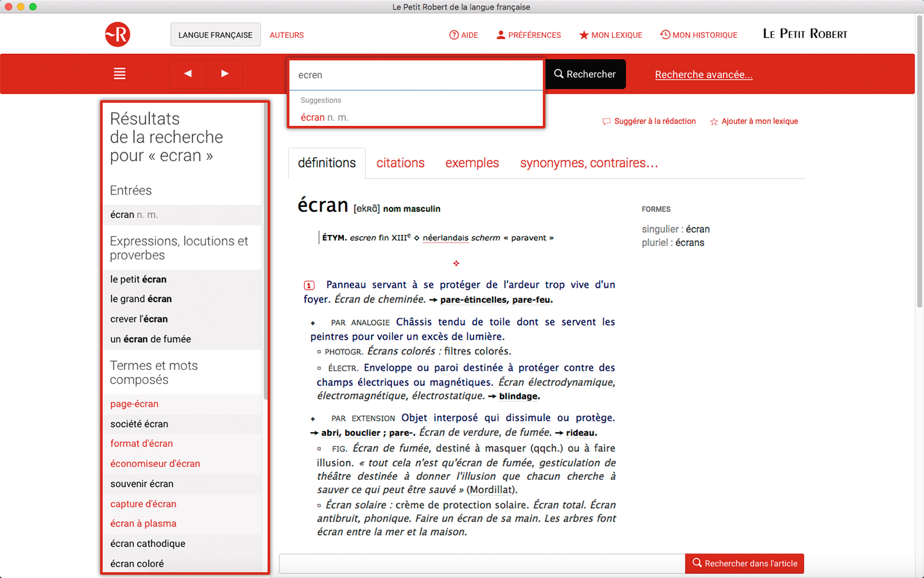The height and width of the screenshot is (578, 924).
Task: Go back with the left arrow button
Action: point(188,74)
